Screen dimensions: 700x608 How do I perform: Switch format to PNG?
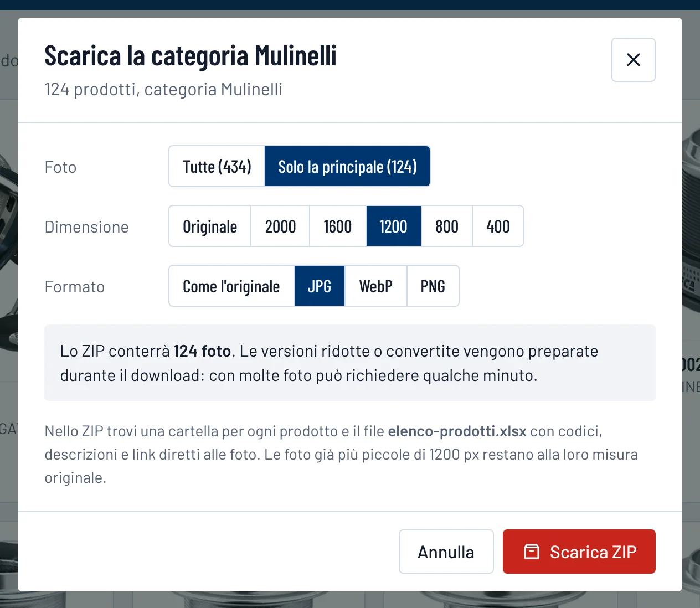point(433,286)
